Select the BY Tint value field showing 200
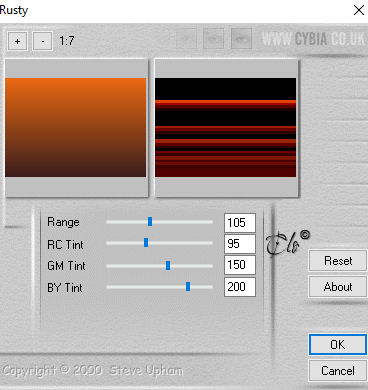Screen dimensions: 368x390 pos(240,287)
